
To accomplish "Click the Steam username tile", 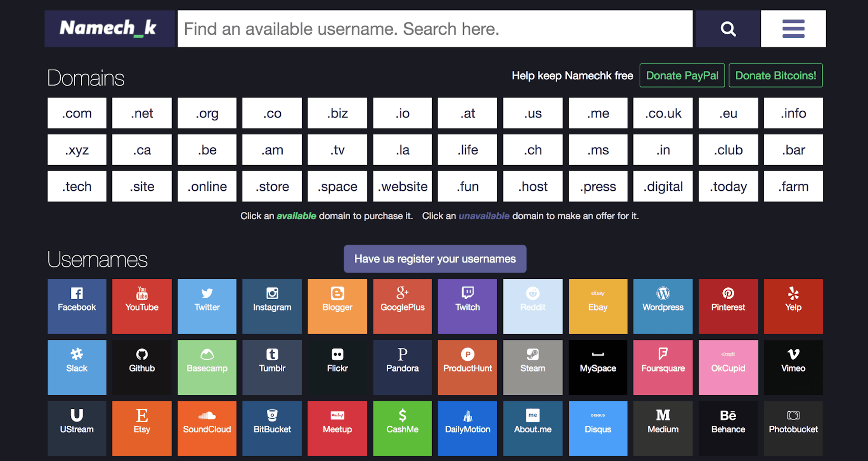I will pos(533,367).
